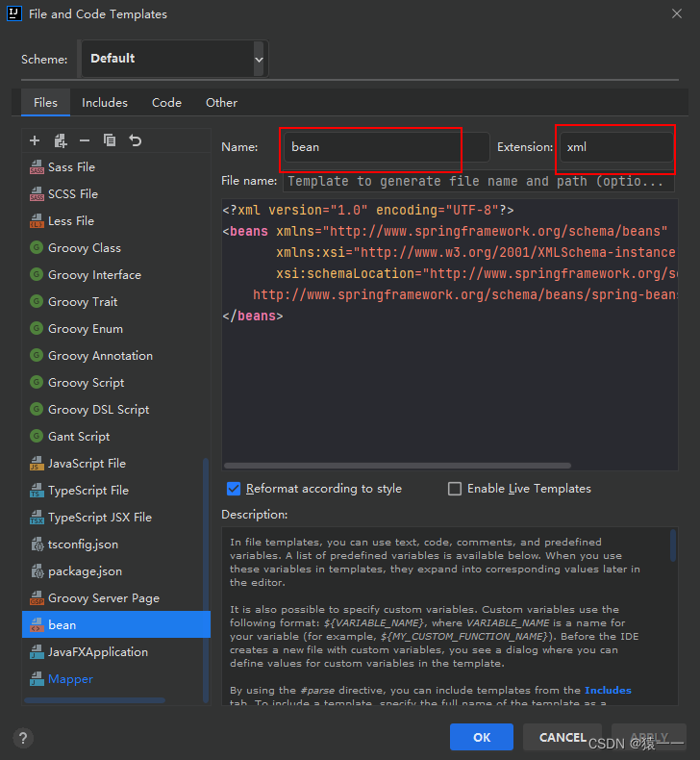The width and height of the screenshot is (700, 760).
Task: Click the Mapper template icon
Action: point(37,679)
